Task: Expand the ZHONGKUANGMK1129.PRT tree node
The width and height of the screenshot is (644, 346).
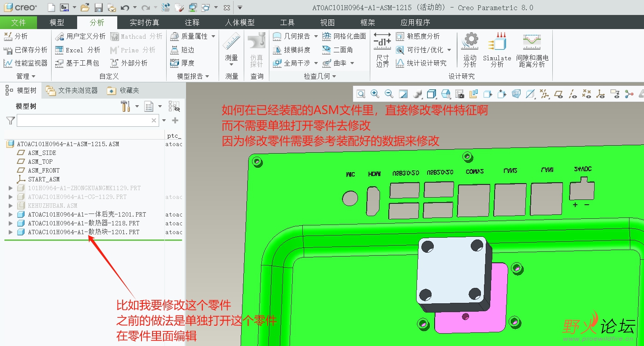Action: tap(11, 188)
